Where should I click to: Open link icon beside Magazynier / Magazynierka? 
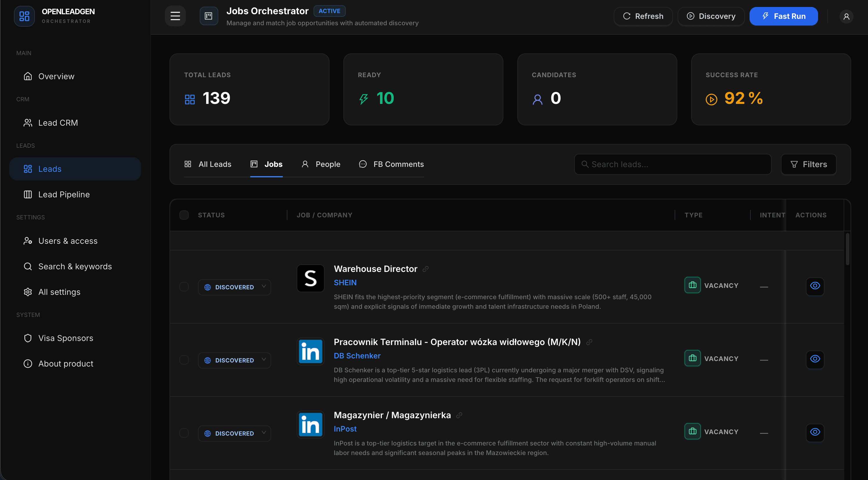tap(459, 415)
